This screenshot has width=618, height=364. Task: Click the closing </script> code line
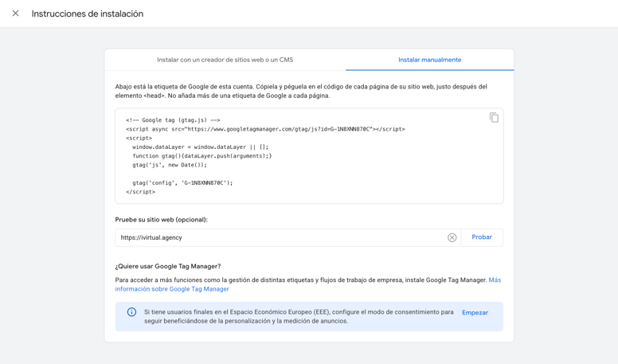coord(140,192)
